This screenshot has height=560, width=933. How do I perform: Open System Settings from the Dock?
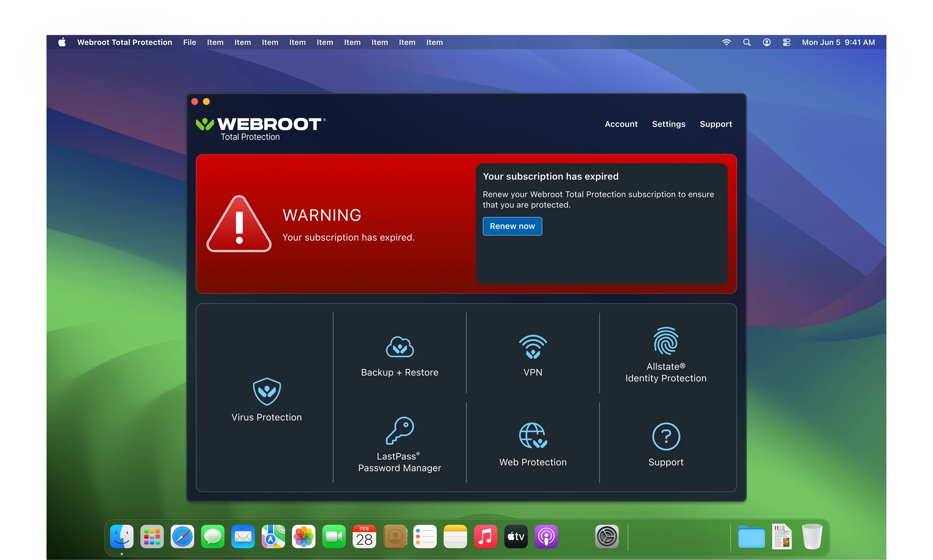[x=607, y=536]
